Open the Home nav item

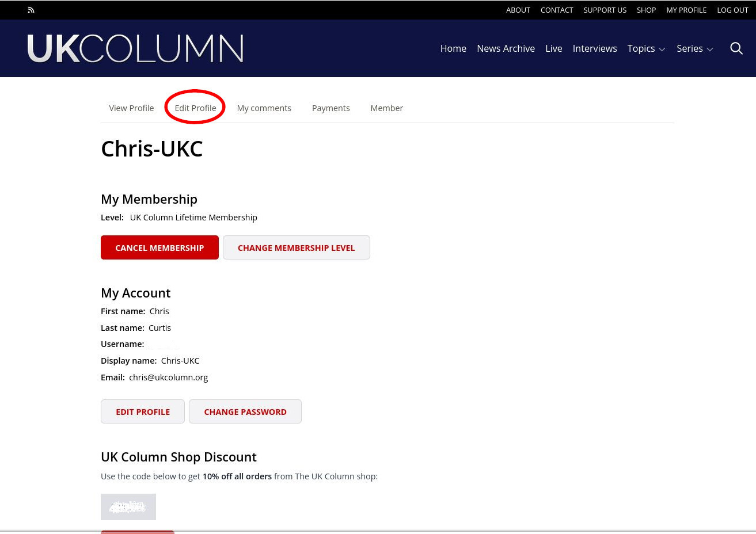click(x=453, y=48)
